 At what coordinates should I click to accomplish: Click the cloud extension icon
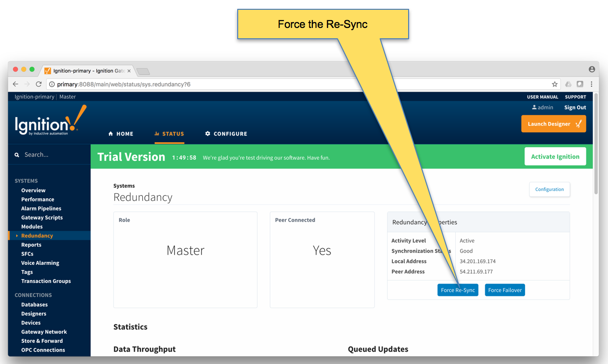pyautogui.click(x=568, y=84)
